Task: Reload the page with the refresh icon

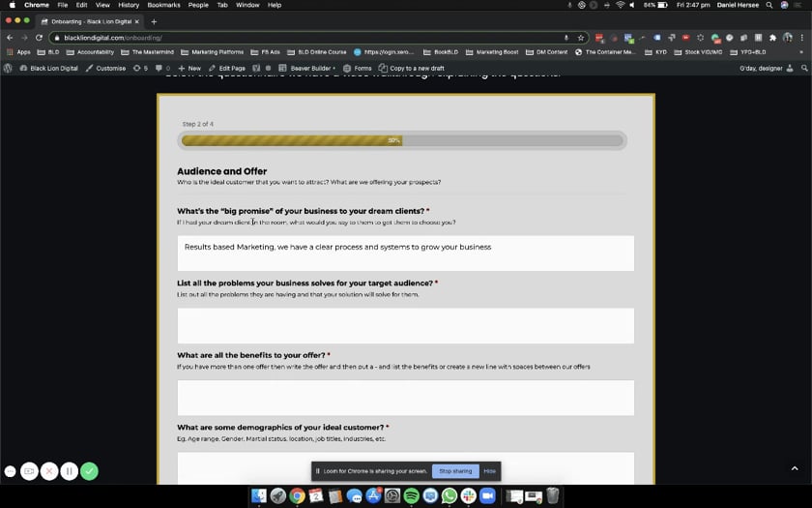Action: point(39,38)
